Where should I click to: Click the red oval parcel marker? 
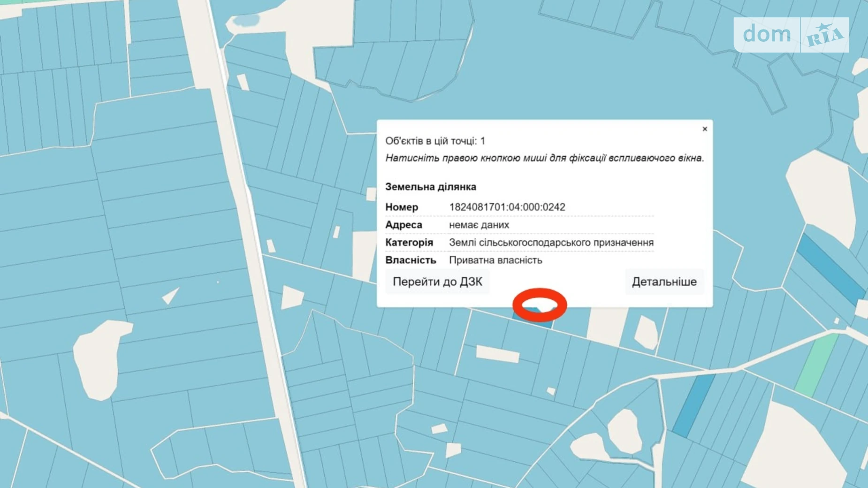540,305
